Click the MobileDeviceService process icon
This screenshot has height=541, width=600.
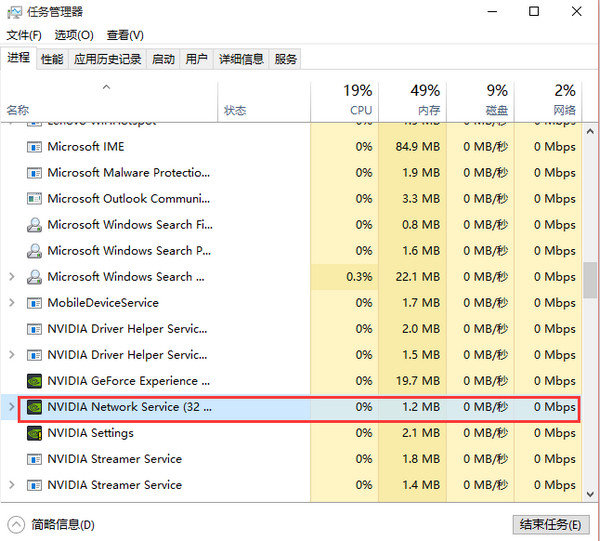coord(34,303)
